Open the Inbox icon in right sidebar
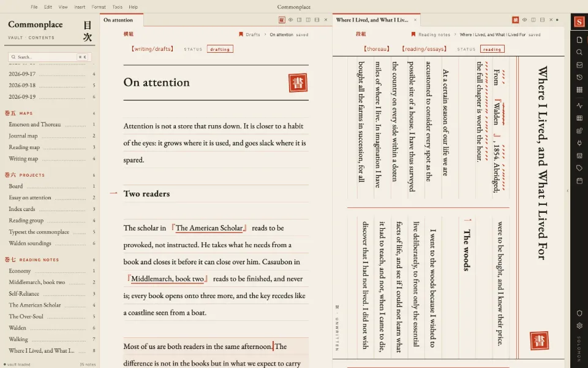Image resolution: width=588 pixels, height=368 pixels. (579, 65)
